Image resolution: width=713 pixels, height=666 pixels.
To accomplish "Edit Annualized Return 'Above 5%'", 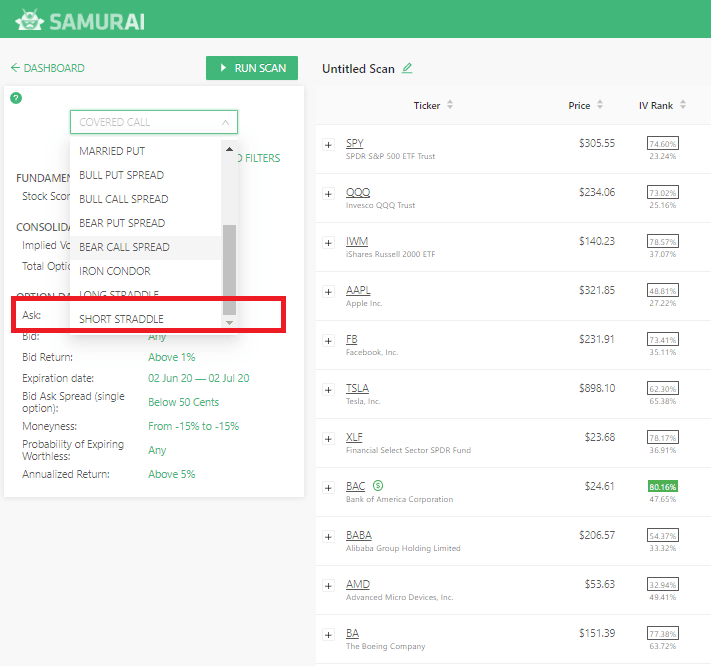I will [x=171, y=474].
